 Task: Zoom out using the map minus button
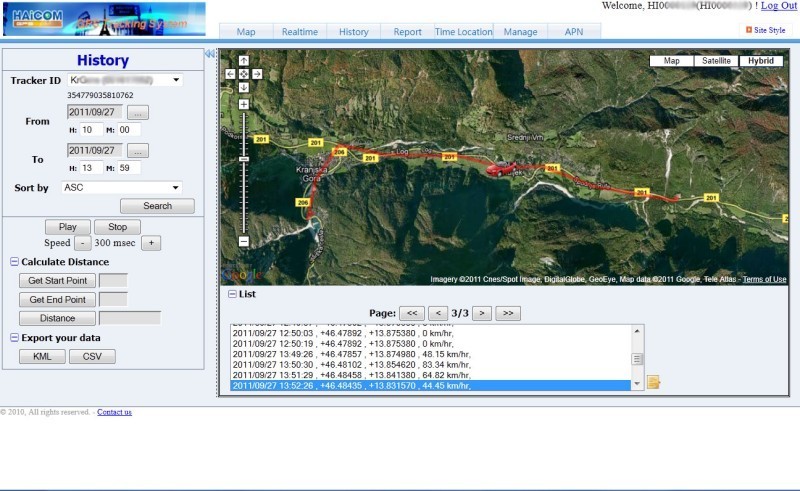tap(244, 241)
